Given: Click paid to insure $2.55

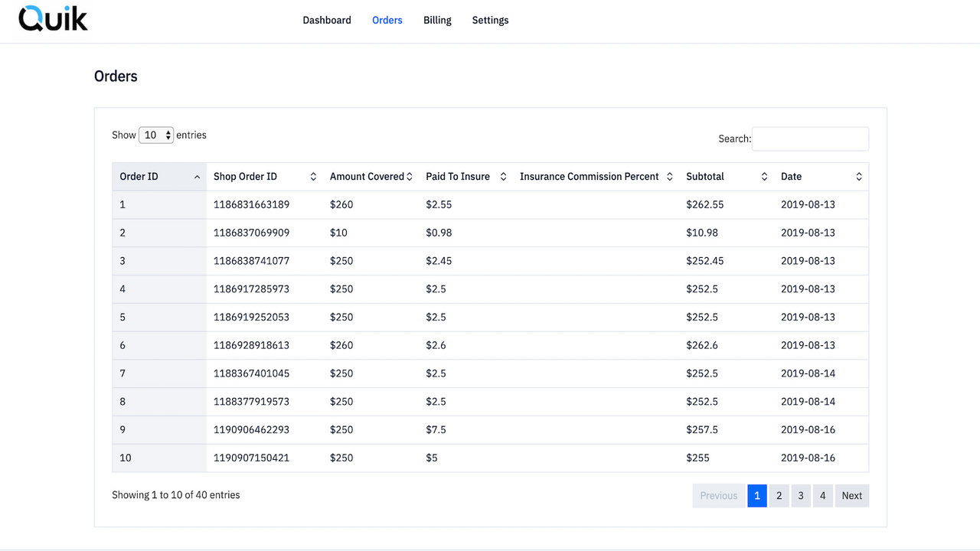Looking at the screenshot, I should 439,204.
